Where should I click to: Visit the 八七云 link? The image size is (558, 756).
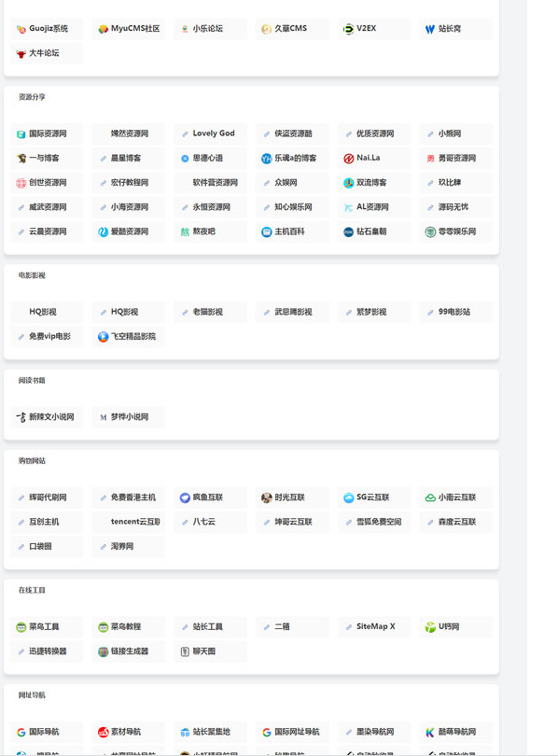[203, 522]
